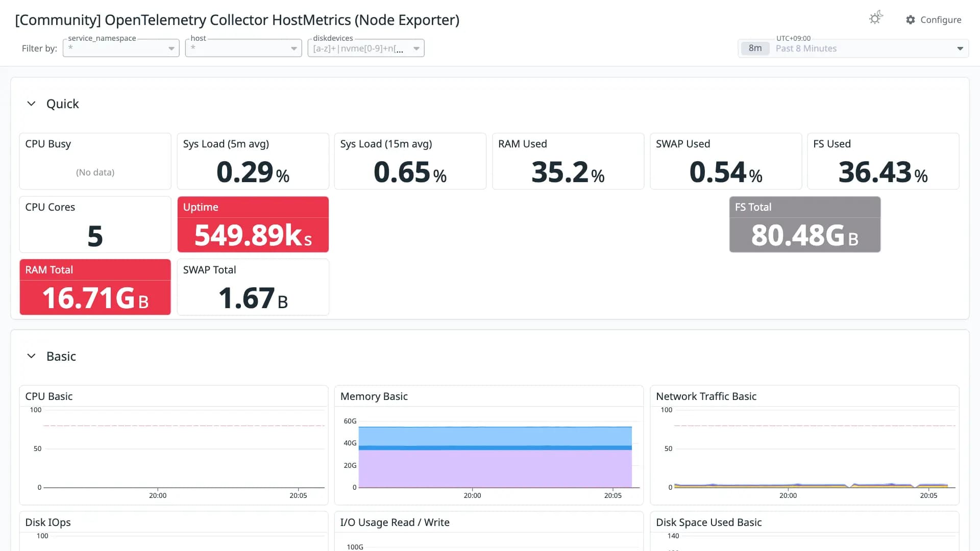Click the 8m time badge
The height and width of the screenshot is (551, 980).
pyautogui.click(x=755, y=48)
